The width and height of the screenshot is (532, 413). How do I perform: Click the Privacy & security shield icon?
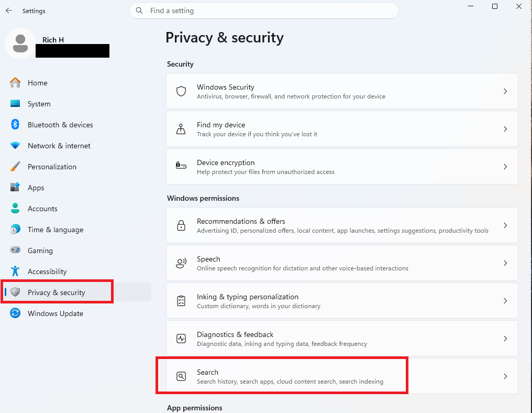[x=15, y=292]
